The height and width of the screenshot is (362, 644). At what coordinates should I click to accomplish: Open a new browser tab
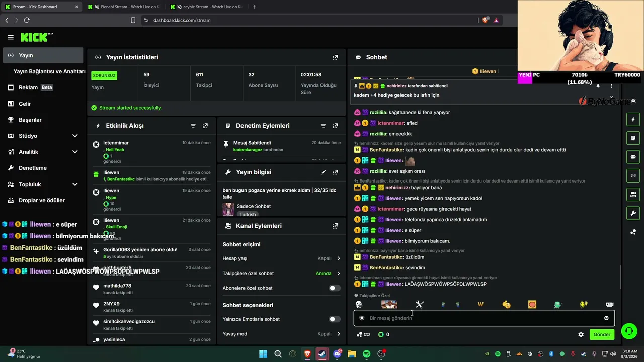pos(254,7)
